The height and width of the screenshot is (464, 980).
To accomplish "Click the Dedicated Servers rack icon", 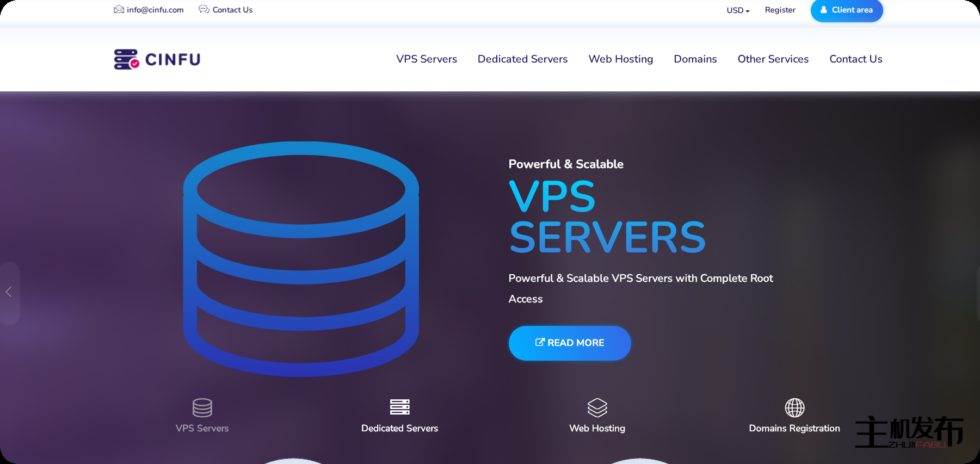I will 399,407.
